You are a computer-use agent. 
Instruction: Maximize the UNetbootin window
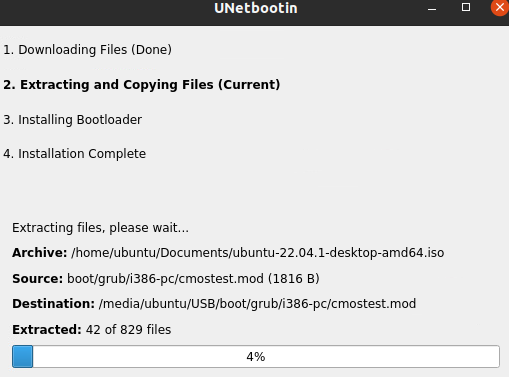tap(466, 7)
